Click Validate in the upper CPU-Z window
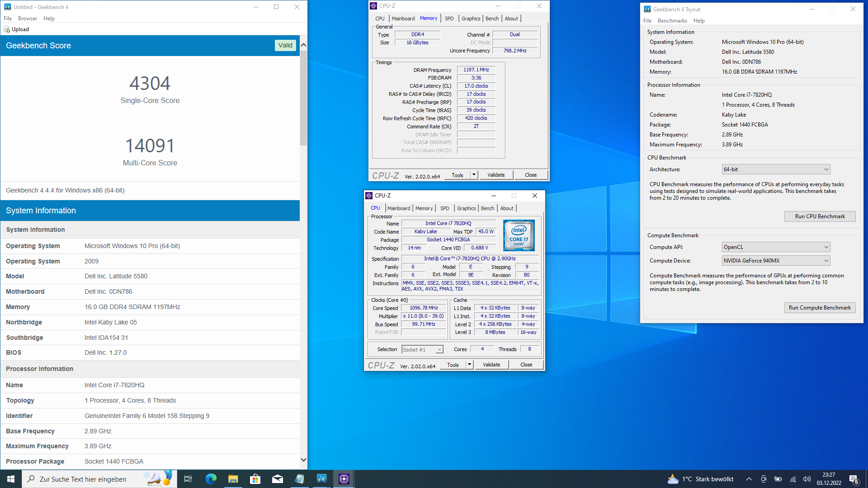This screenshot has height=488, width=868. tap(496, 175)
